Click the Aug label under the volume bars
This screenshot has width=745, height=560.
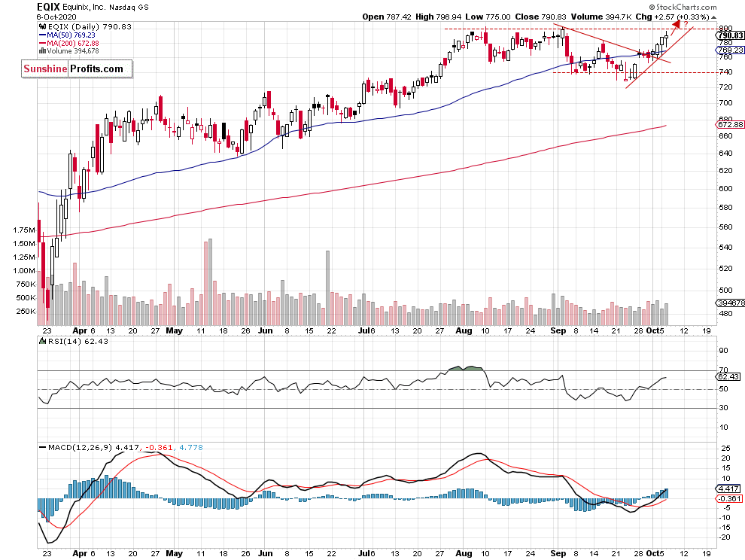tap(464, 331)
